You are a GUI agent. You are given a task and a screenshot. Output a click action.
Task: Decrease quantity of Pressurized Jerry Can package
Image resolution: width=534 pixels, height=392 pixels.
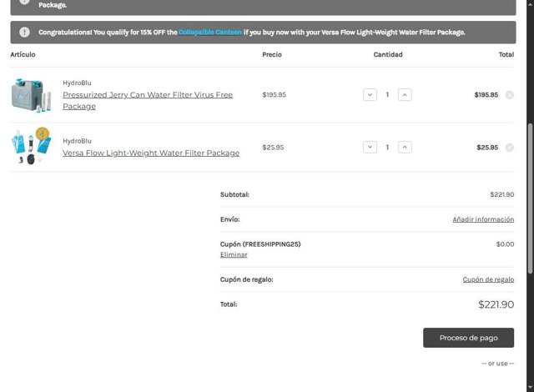click(370, 94)
